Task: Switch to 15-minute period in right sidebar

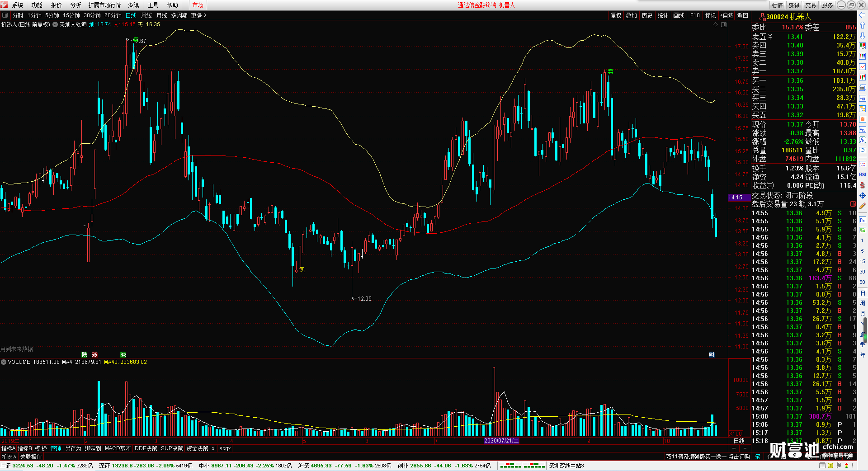Action: click(x=863, y=261)
